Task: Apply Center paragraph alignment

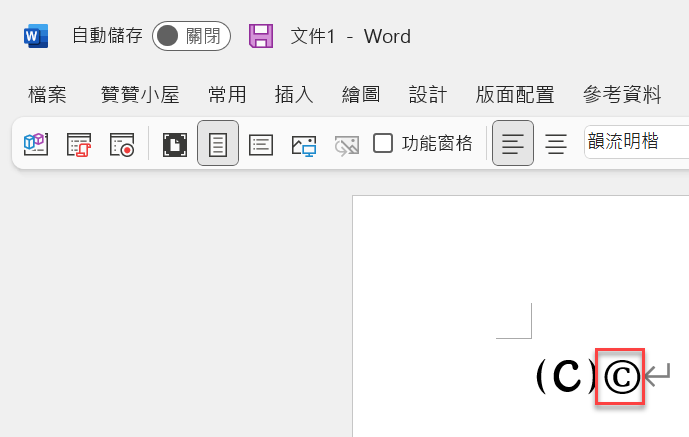Action: [556, 144]
